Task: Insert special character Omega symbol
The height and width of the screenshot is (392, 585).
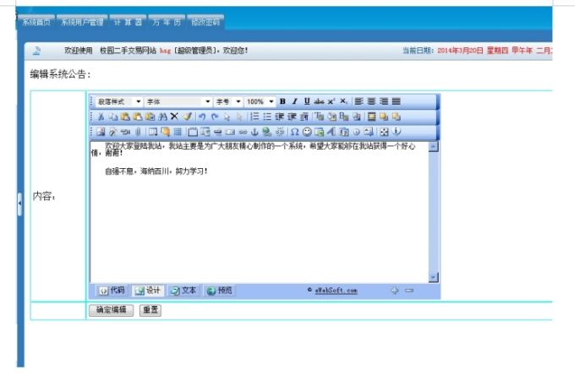Action: [x=295, y=132]
